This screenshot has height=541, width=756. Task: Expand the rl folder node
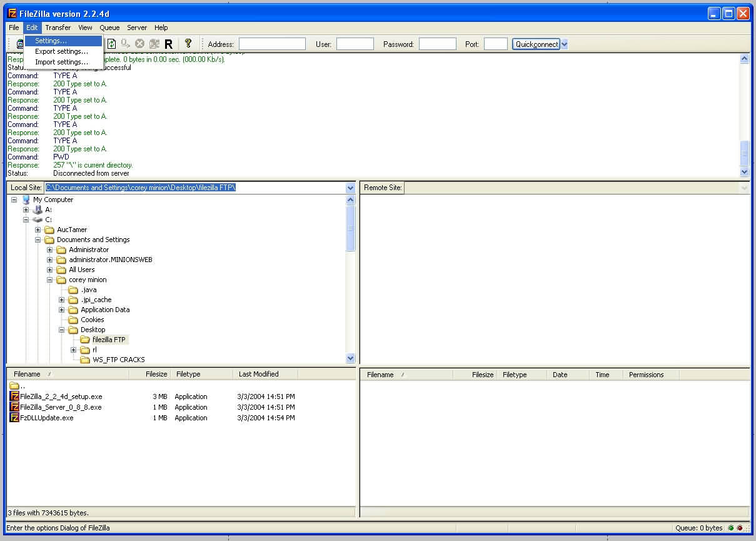pyautogui.click(x=74, y=350)
